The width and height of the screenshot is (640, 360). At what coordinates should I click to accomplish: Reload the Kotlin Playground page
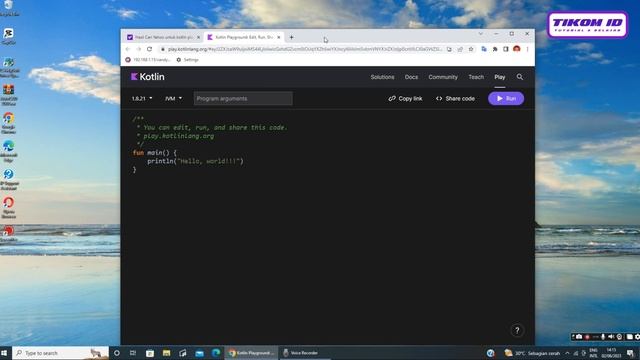(x=149, y=49)
